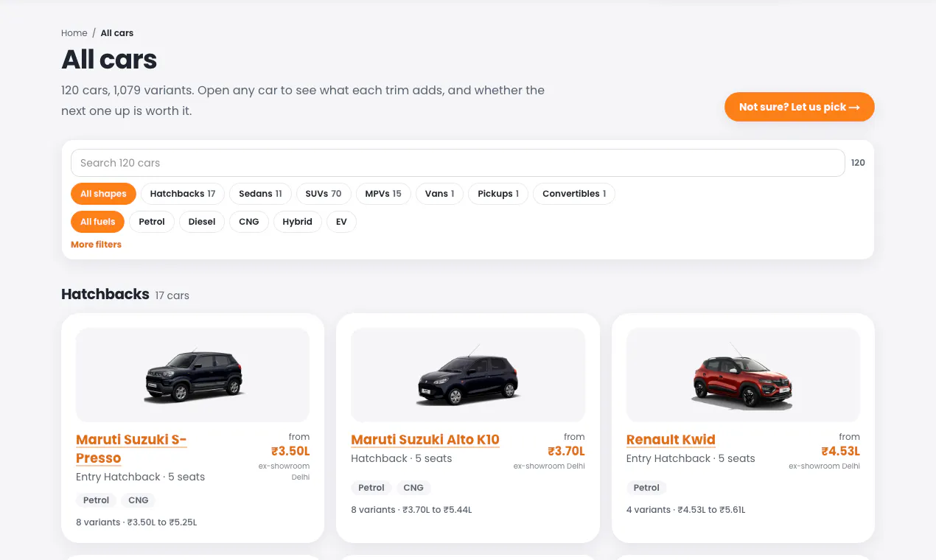Screen dimensions: 936x560
Task: Open the Renault Kwid title link
Action: (x=671, y=440)
